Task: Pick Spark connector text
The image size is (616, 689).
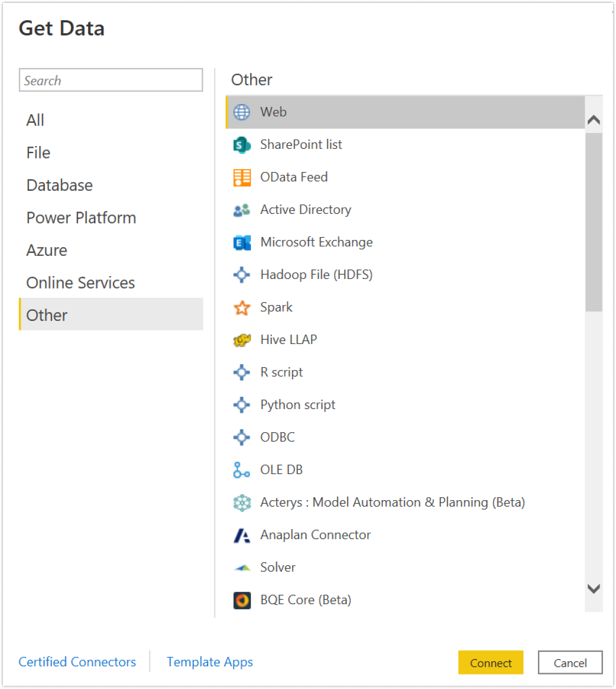Action: point(276,307)
